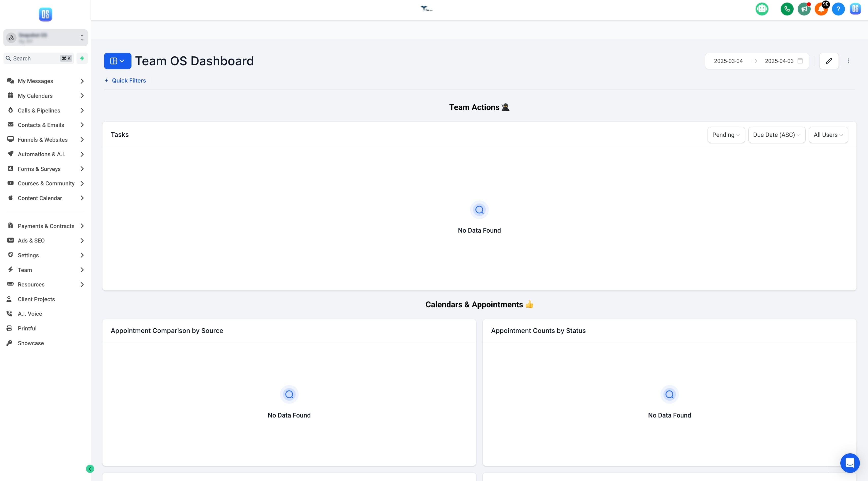
Task: Click the Automations & A.I. rocket icon
Action: [x=10, y=154]
